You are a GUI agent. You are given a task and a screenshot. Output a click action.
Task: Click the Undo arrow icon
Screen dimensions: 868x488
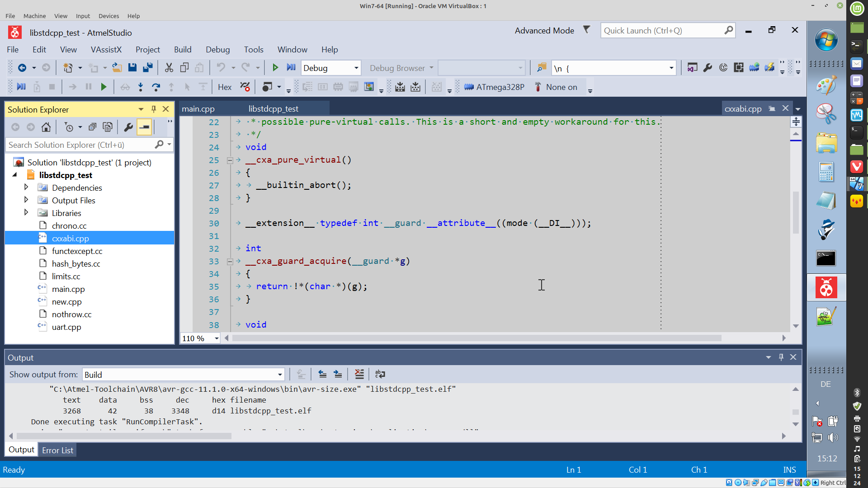[221, 68]
